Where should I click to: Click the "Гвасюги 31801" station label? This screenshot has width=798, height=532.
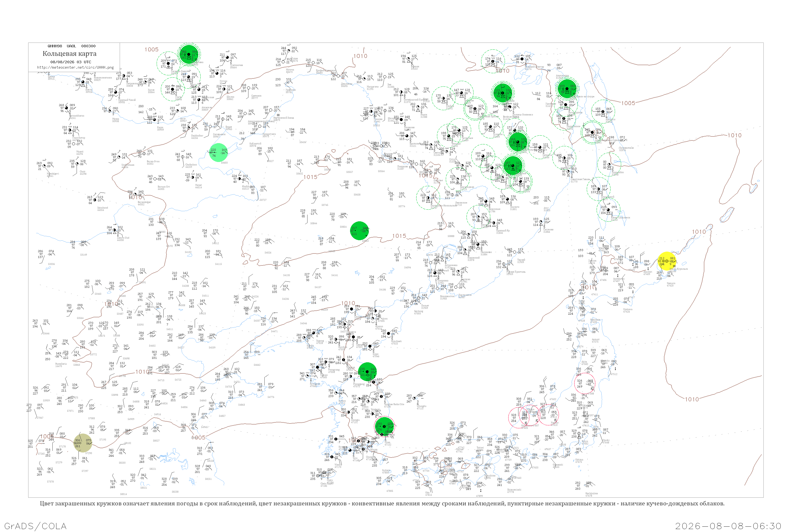(514, 208)
